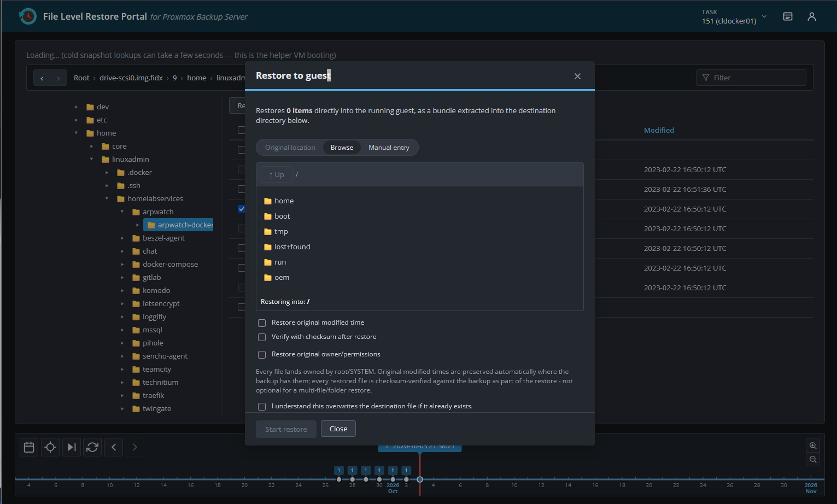The height and width of the screenshot is (504, 837).
Task: Open the task log icon in header
Action: 788,16
